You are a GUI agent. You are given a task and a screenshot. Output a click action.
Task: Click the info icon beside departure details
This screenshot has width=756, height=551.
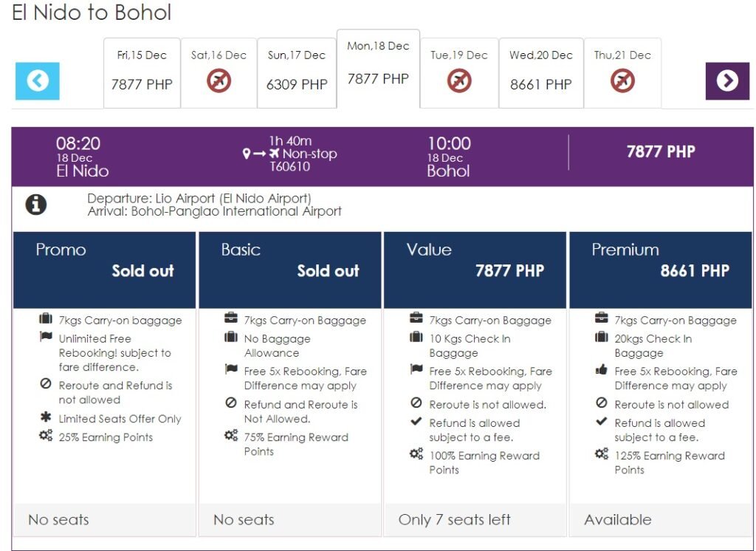tap(35, 205)
